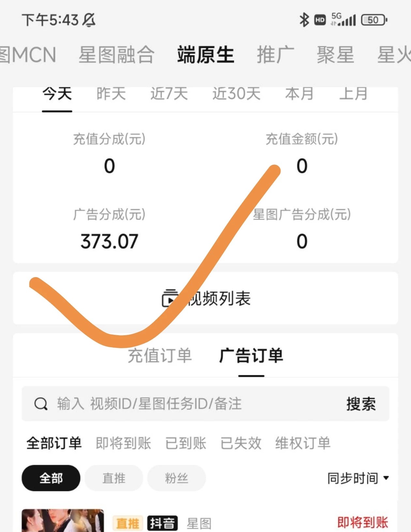Open 视频列表 video list
Image resolution: width=411 pixels, height=532 pixels.
pos(219,298)
